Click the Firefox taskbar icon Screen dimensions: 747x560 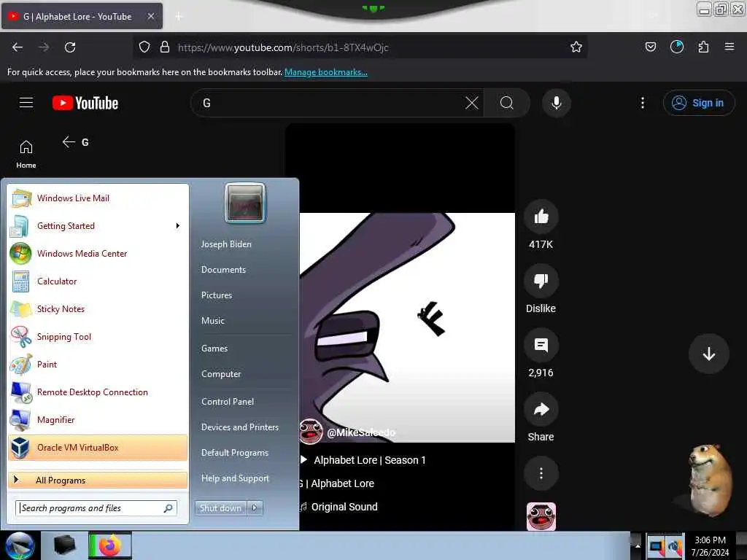(110, 545)
